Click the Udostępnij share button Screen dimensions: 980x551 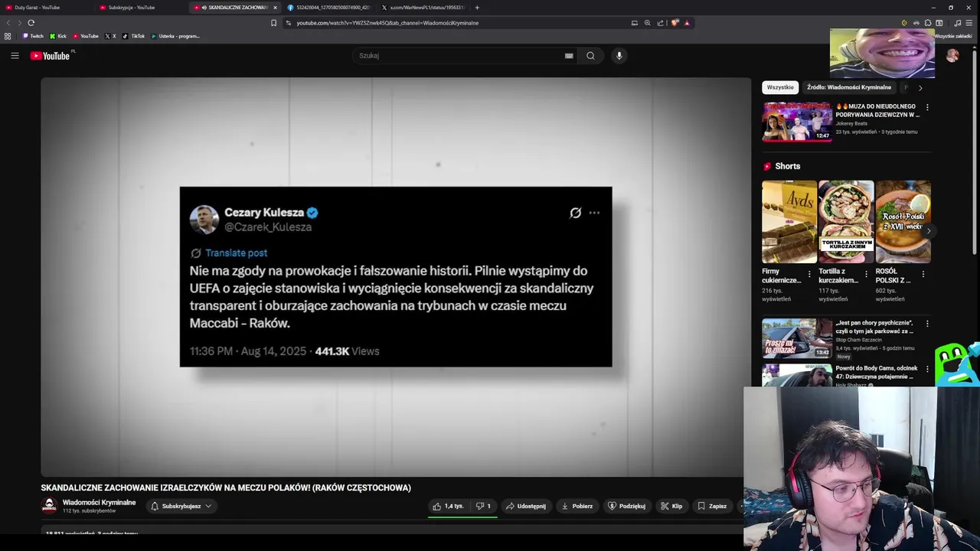526,506
